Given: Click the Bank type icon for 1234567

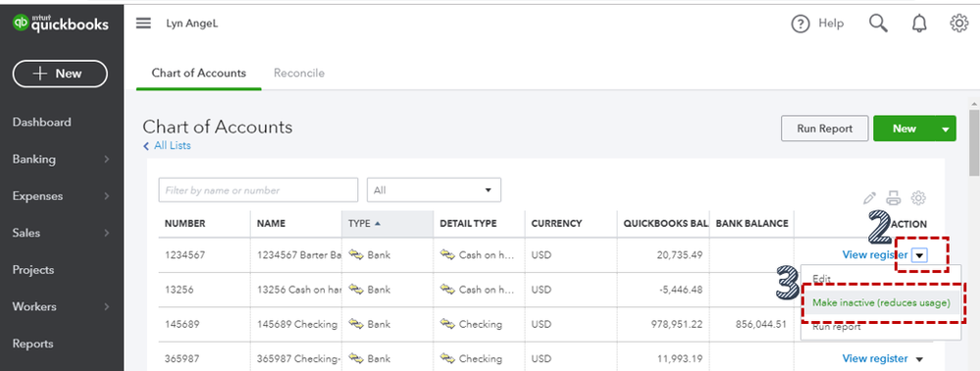Looking at the screenshot, I should tap(356, 254).
